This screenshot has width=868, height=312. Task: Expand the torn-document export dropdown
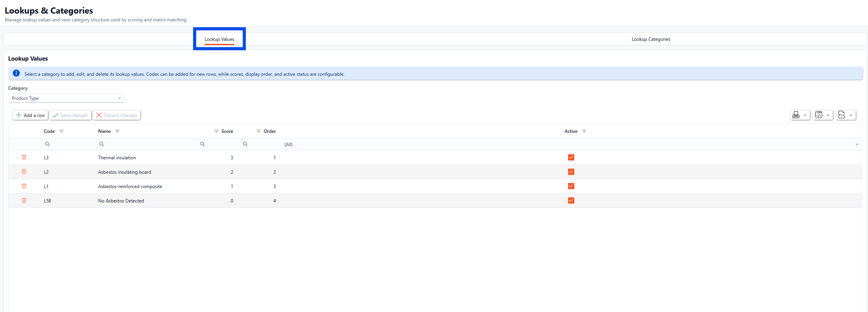point(851,115)
